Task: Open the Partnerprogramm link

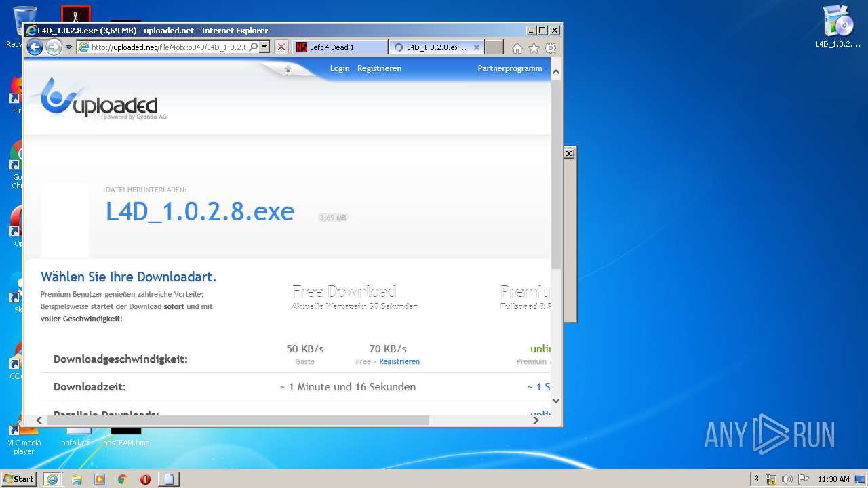Action: pos(510,68)
